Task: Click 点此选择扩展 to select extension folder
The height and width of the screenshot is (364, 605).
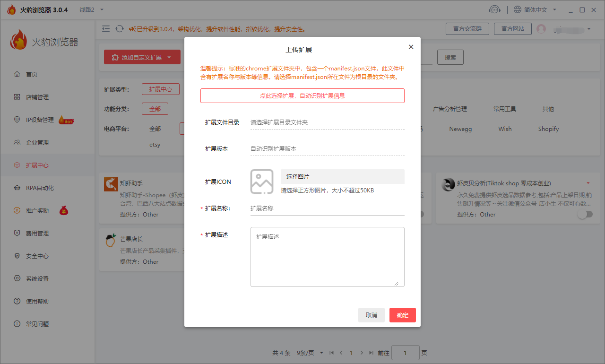Action: coord(302,95)
